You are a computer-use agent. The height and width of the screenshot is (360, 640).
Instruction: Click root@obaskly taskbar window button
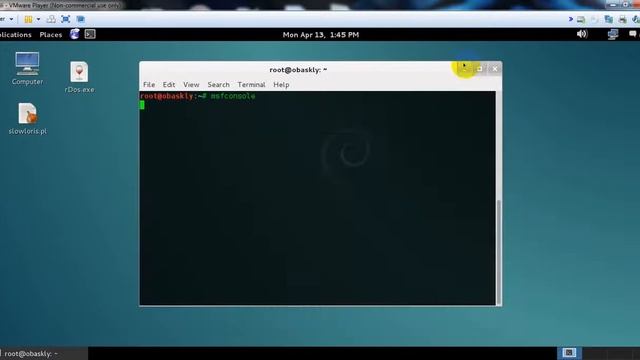[x=44, y=353]
